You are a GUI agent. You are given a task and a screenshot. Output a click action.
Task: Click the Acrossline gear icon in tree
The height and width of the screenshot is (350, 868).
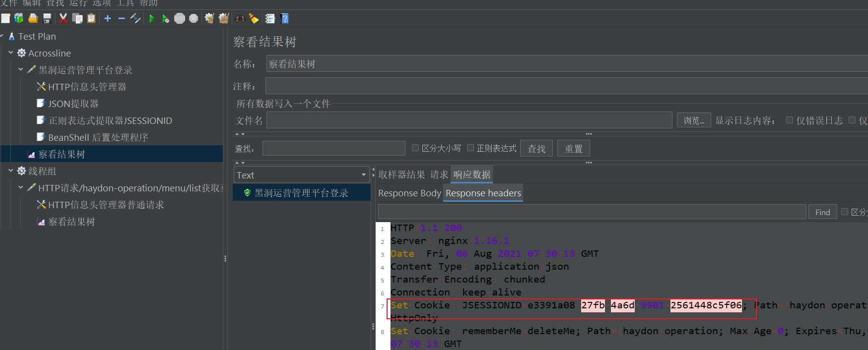point(21,53)
